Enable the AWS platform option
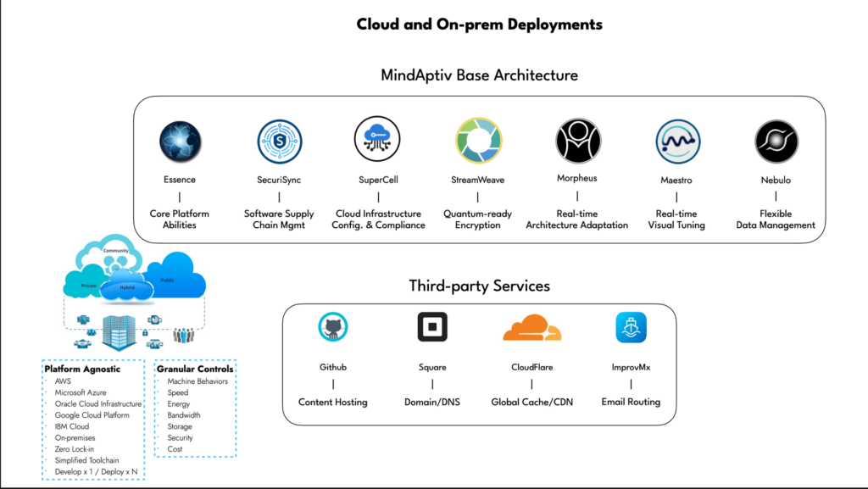 [62, 381]
